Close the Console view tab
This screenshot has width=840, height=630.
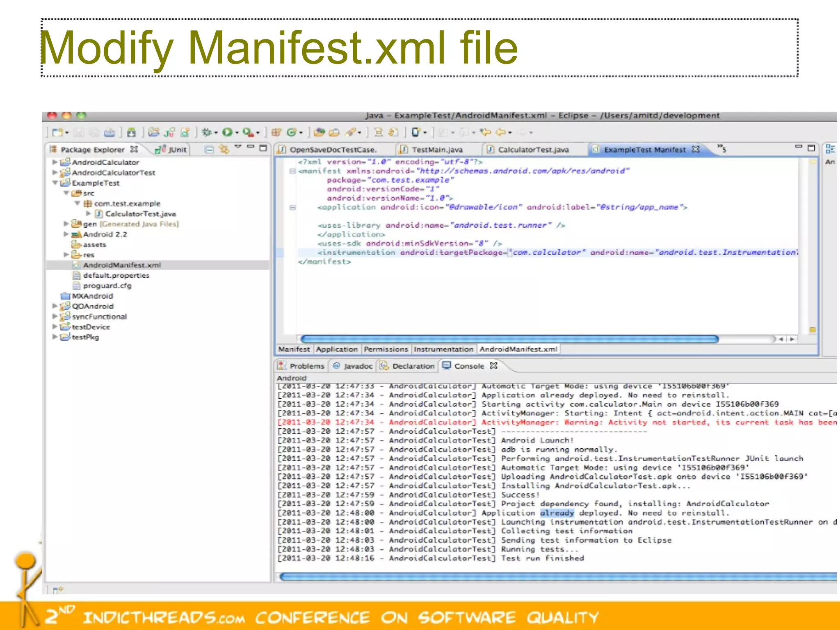point(493,365)
